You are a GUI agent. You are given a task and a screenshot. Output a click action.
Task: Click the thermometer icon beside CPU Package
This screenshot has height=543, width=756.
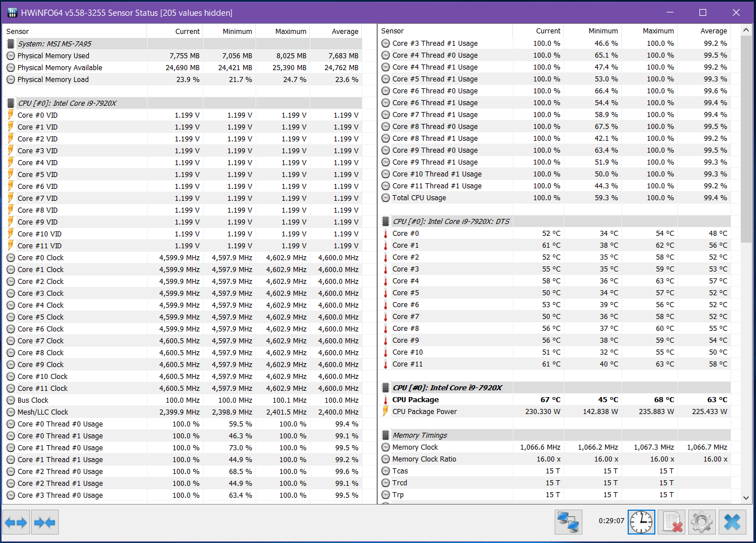[x=386, y=399]
